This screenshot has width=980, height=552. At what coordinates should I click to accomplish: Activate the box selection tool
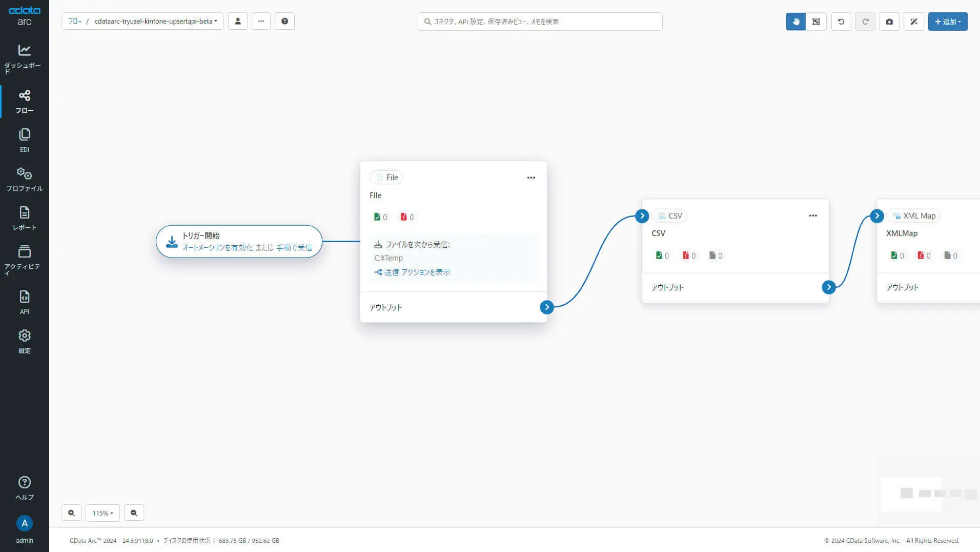tap(816, 22)
